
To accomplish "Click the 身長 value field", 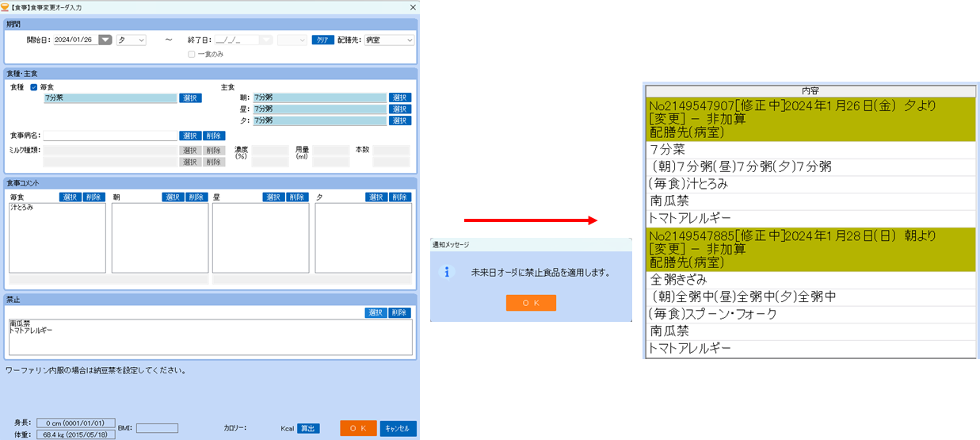I will [x=76, y=423].
